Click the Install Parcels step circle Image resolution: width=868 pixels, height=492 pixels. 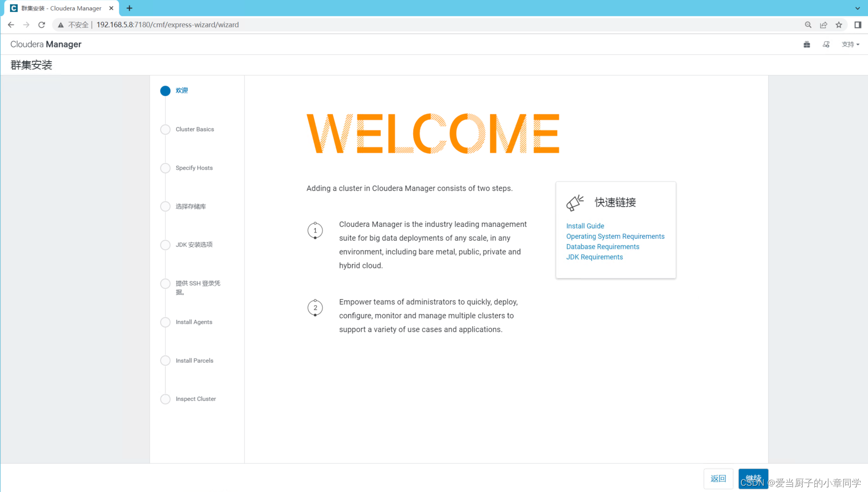click(x=165, y=361)
